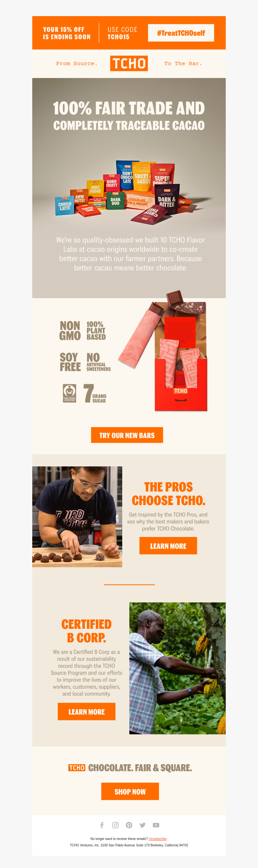Click the Shop Now button
The width and height of the screenshot is (258, 868).
130,792
